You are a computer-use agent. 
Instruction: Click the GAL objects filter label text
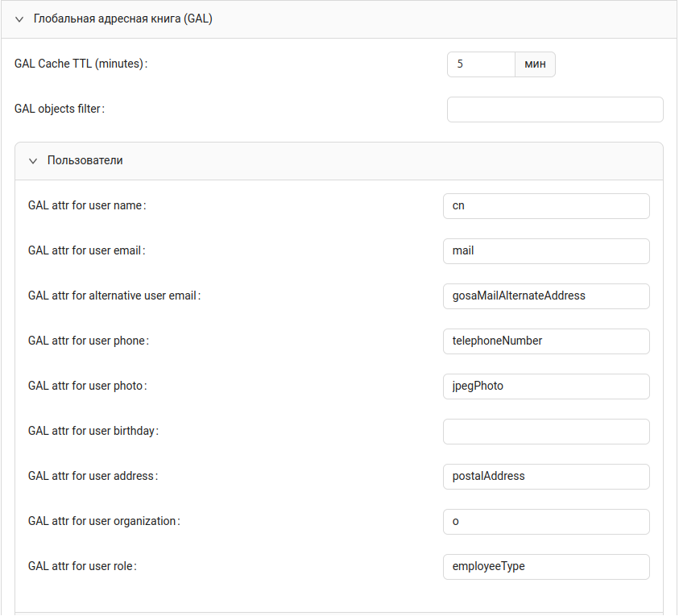tap(59, 110)
